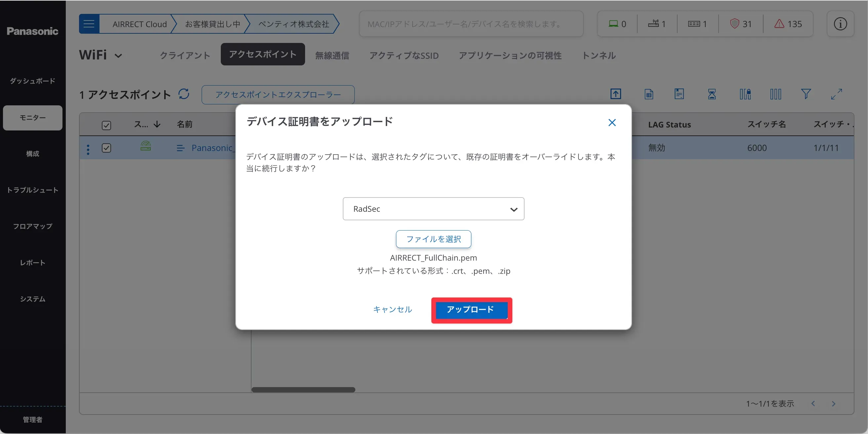Refresh the access point list

184,94
